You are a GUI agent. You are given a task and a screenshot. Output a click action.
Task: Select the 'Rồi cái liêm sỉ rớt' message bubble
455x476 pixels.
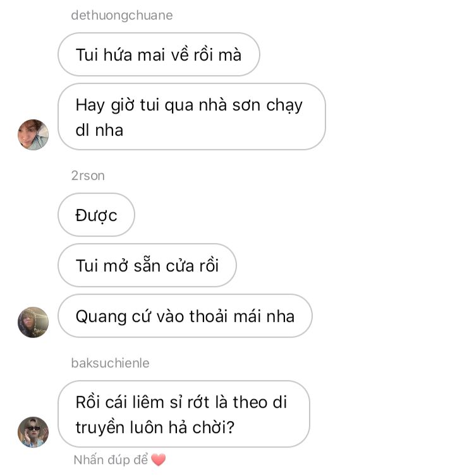[184, 414]
